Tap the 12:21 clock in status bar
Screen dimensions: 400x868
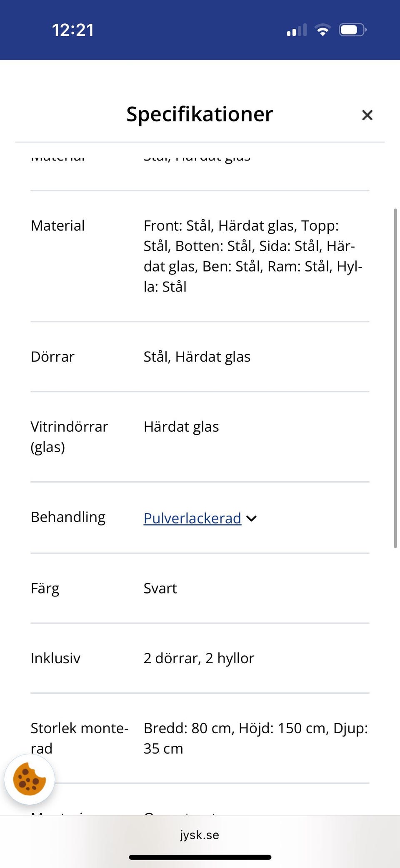click(x=73, y=30)
